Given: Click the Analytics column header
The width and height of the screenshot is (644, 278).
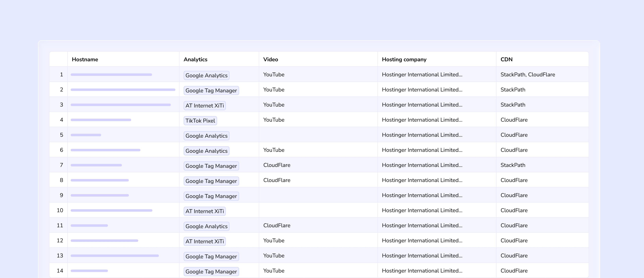Looking at the screenshot, I should pyautogui.click(x=195, y=59).
